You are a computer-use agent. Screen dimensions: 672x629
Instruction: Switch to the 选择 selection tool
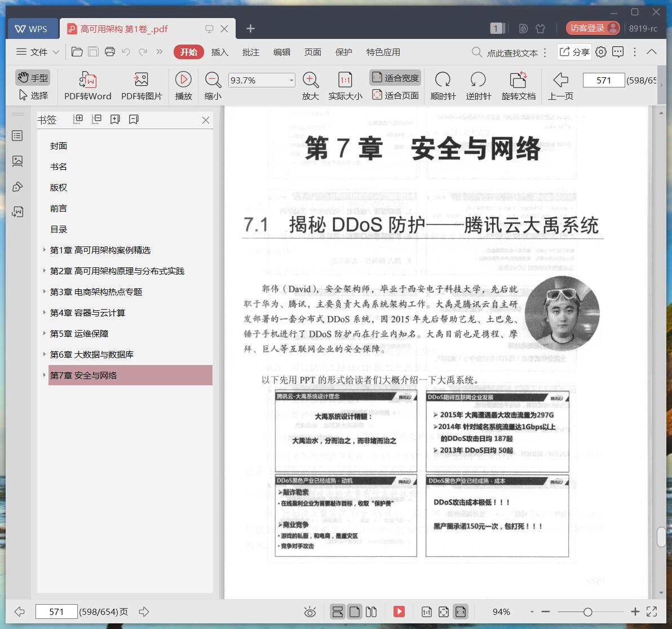point(33,95)
